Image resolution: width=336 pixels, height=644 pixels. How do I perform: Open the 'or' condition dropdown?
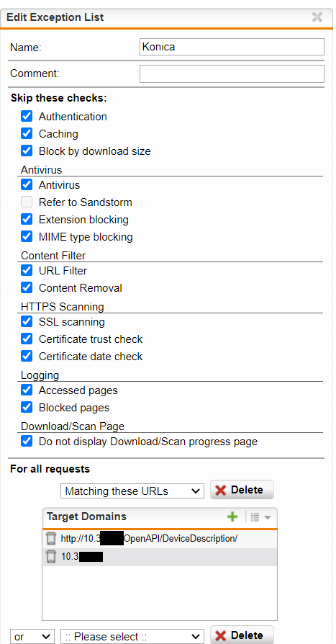[32, 637]
